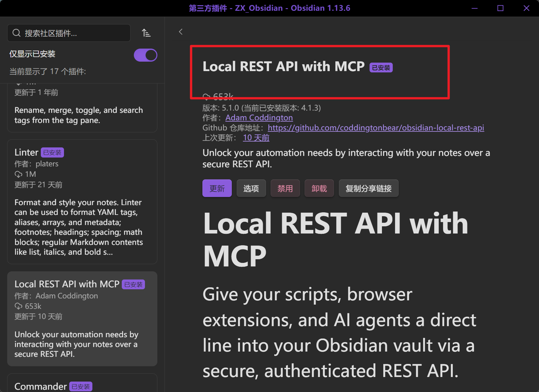The width and height of the screenshot is (539, 392).
Task: Click the detail pane title next to the 已安装 badge
Action: pos(283,67)
